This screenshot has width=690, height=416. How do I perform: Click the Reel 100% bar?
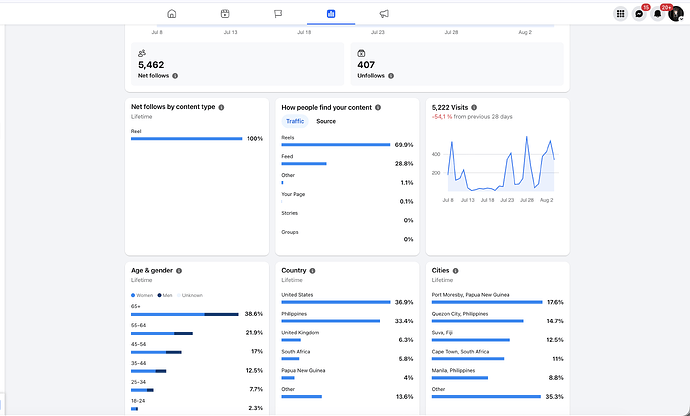click(x=187, y=139)
